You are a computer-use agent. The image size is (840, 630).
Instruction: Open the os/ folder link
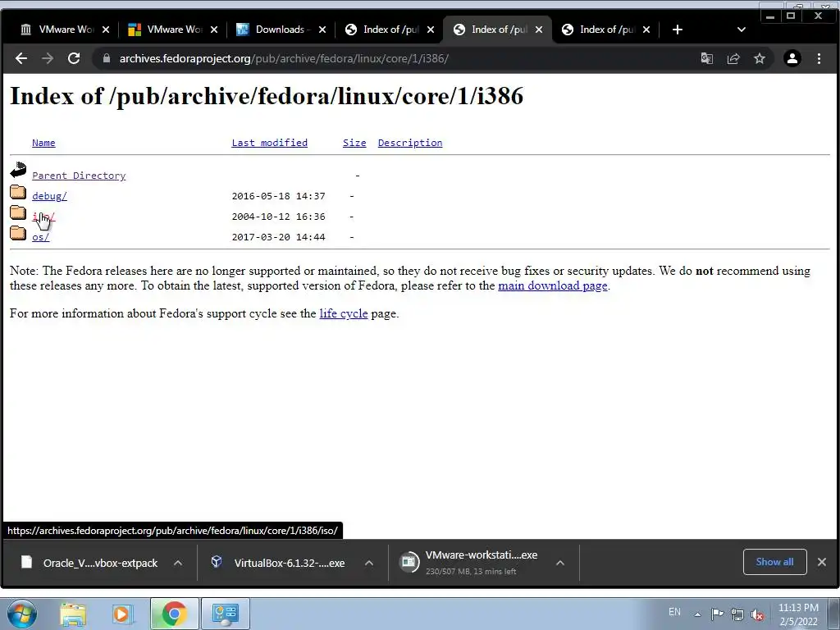(x=41, y=237)
